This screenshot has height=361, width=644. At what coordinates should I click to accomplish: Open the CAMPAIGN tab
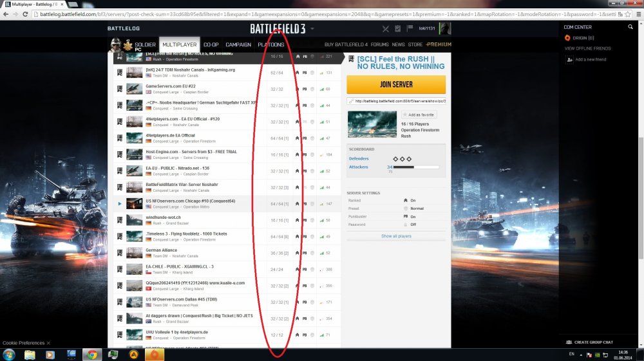[238, 44]
